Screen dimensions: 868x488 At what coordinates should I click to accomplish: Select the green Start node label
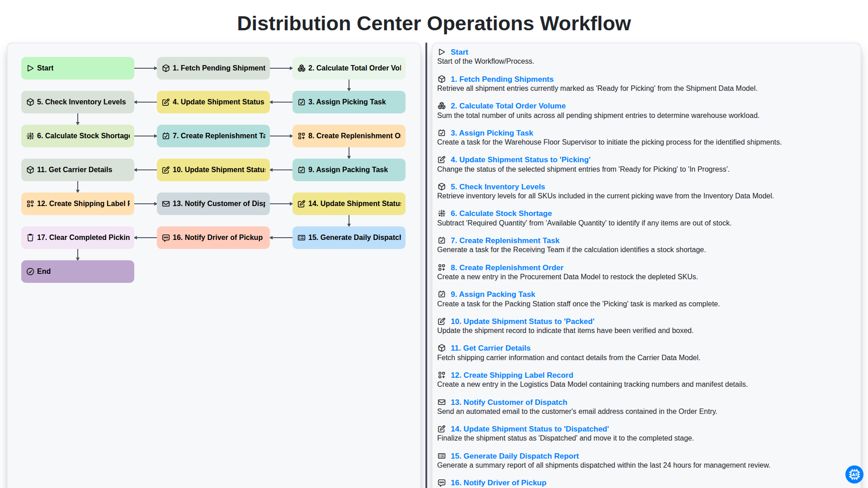point(45,68)
